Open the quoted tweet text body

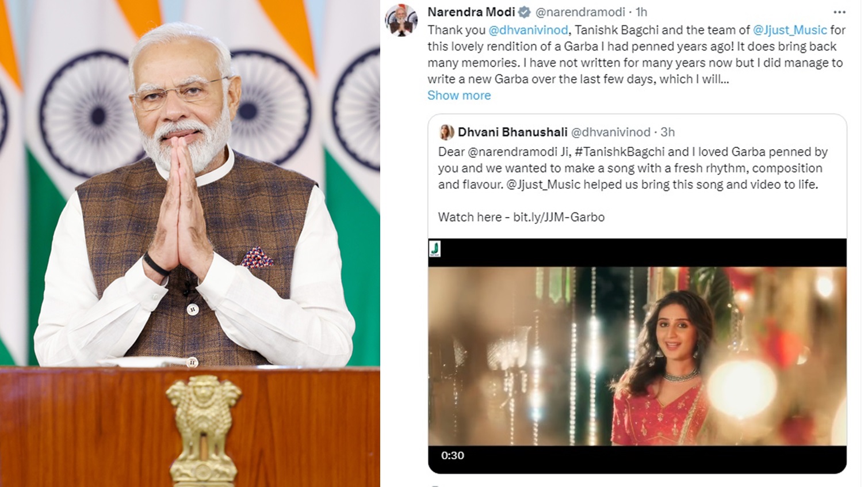pos(633,168)
